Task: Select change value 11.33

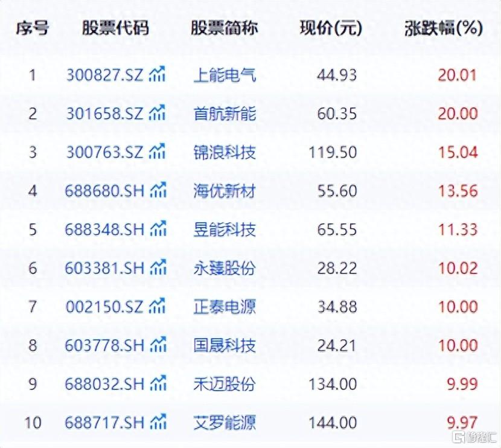Action: click(x=458, y=230)
